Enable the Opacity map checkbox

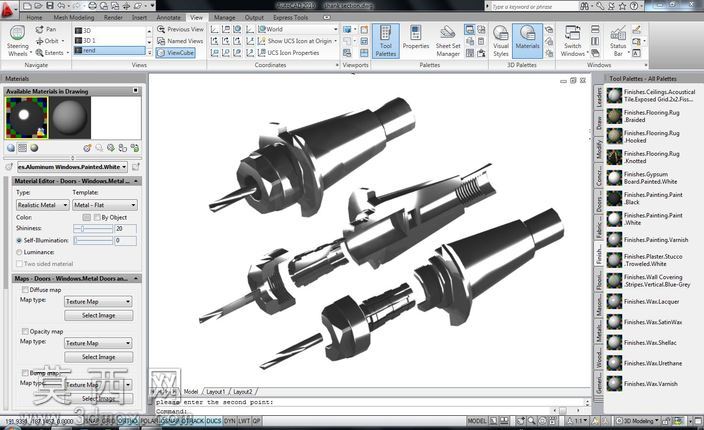click(x=25, y=331)
